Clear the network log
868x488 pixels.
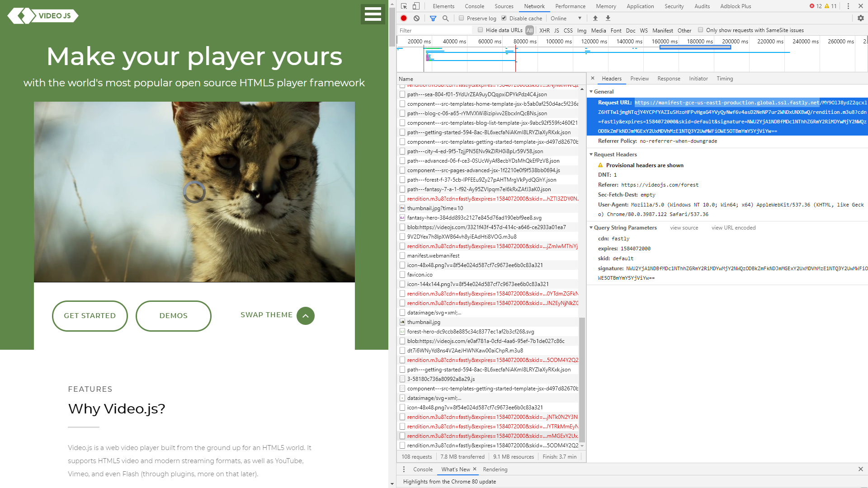coord(416,19)
